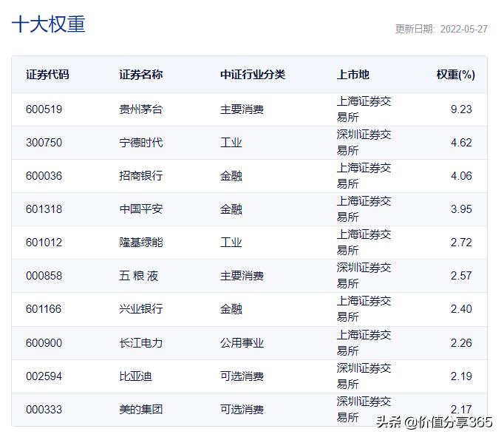504x440 pixels.
Task: Click the 证券名称 column header
Action: coord(140,75)
